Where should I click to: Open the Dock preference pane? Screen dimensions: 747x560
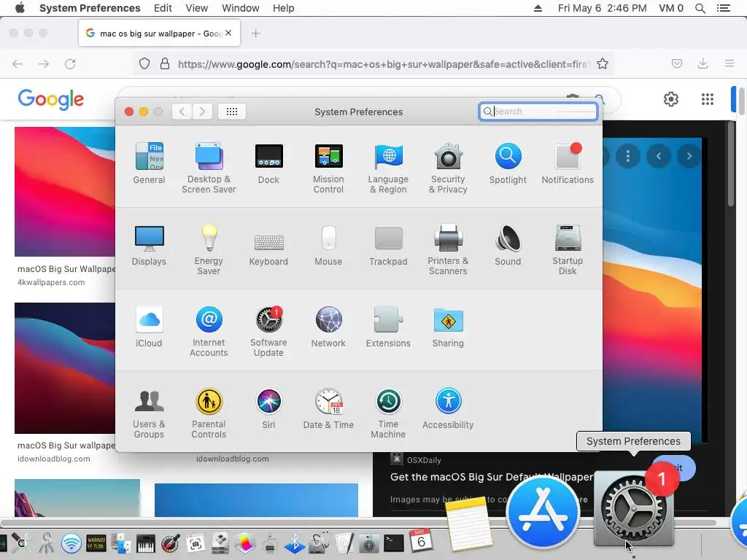pyautogui.click(x=268, y=163)
